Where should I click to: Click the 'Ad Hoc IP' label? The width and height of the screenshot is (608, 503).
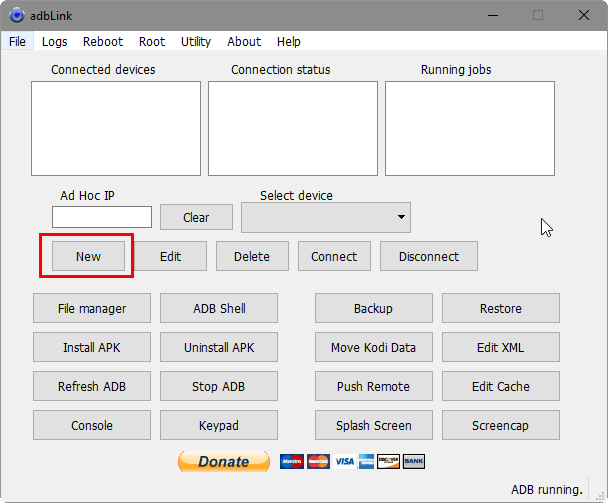[87, 195]
